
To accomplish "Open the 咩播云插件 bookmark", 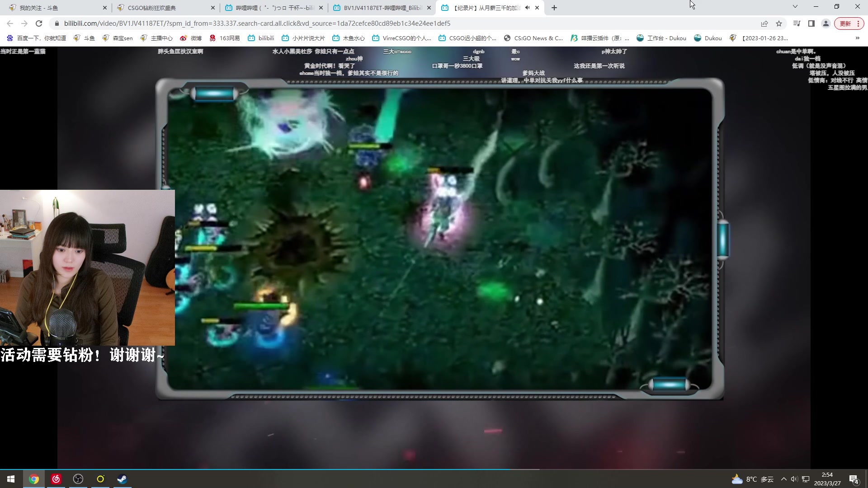I will (600, 38).
